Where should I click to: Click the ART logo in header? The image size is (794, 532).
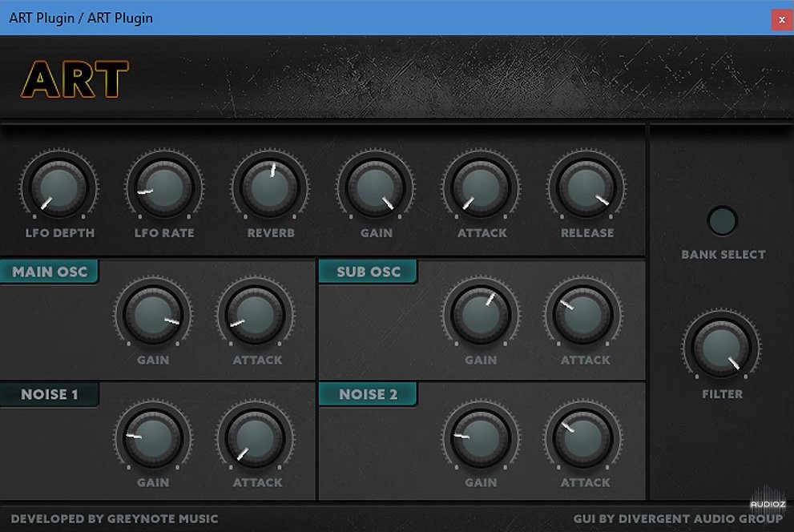point(75,79)
